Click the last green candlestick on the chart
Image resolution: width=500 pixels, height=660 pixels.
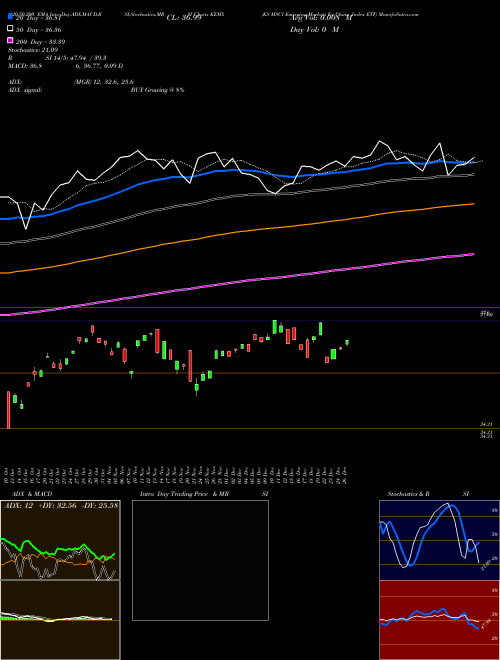click(x=347, y=343)
